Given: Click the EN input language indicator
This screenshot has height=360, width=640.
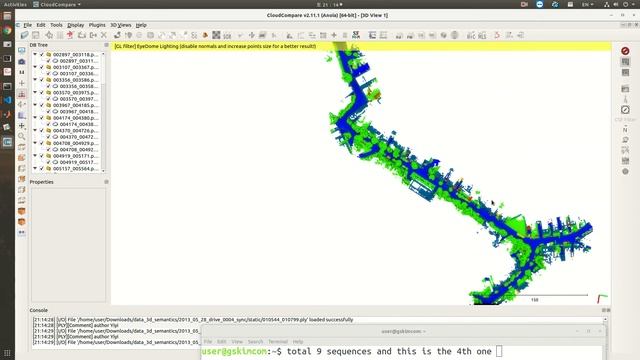Looking at the screenshot, I should pos(587,4).
